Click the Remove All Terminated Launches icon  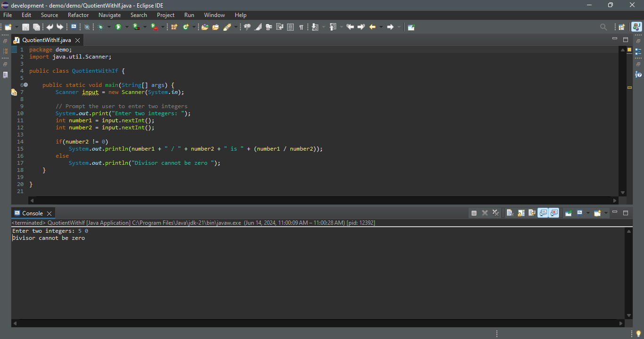495,213
